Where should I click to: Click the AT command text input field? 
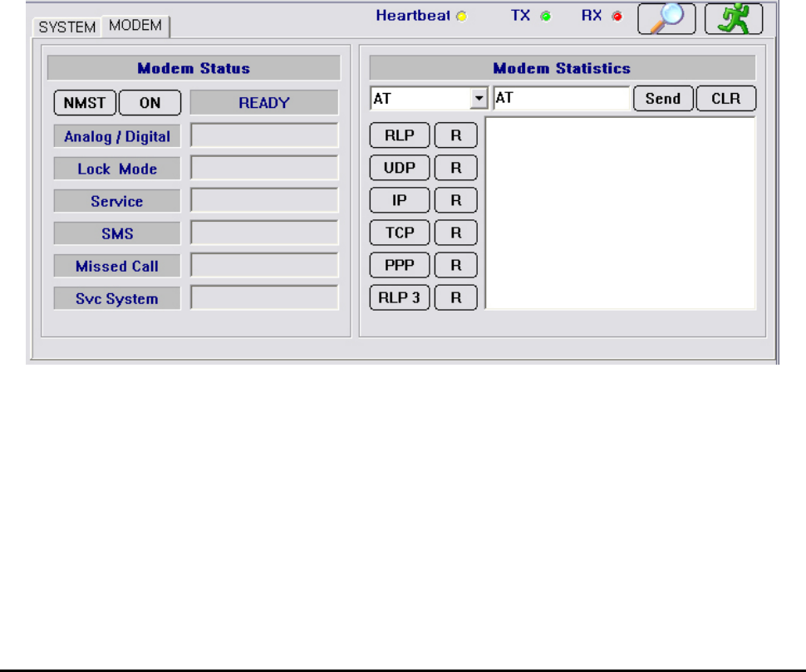pos(562,98)
